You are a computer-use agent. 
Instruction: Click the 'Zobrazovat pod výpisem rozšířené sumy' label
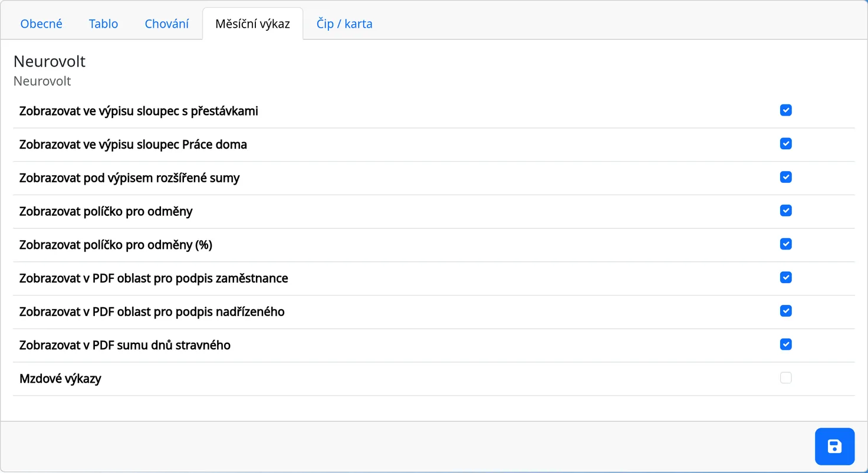(x=129, y=178)
